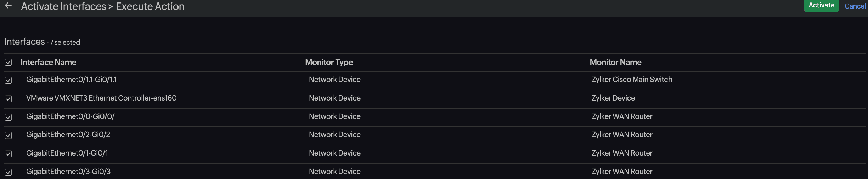Screen dimensions: 868x179
Task: Click the Monitor Type column header
Action: click(329, 63)
